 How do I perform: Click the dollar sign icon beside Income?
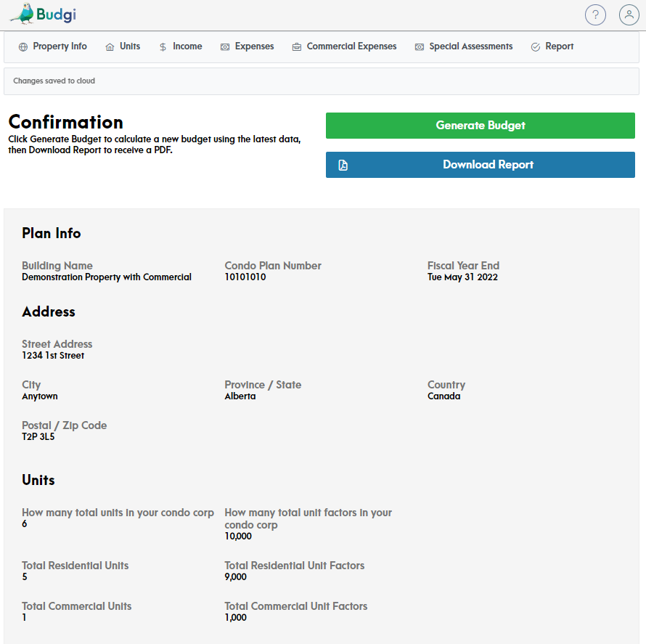point(163,47)
